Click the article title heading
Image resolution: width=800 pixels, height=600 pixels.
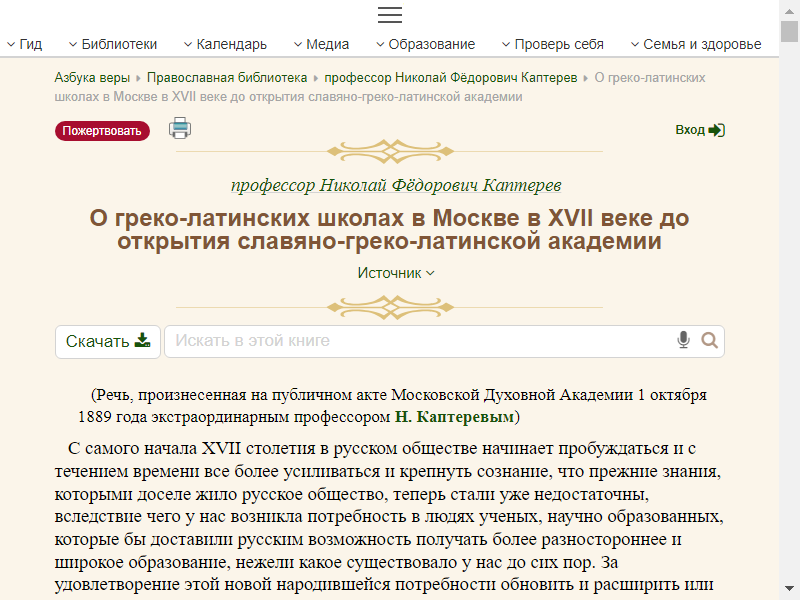pos(389,230)
